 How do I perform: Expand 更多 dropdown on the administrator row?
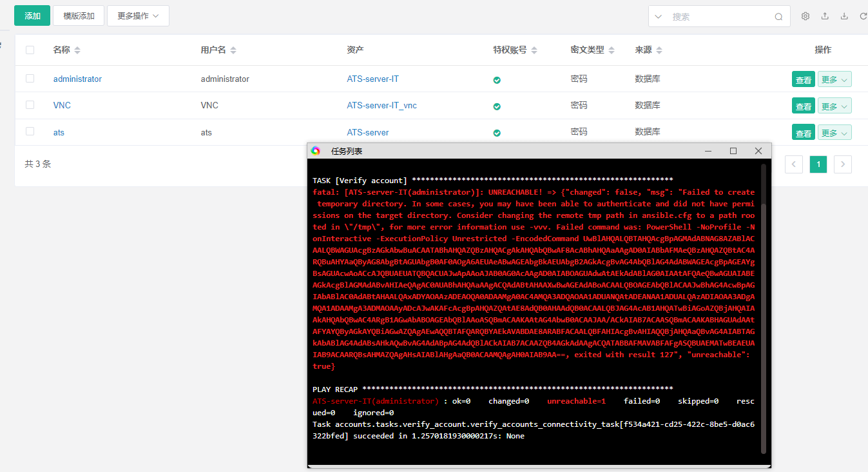click(x=834, y=79)
